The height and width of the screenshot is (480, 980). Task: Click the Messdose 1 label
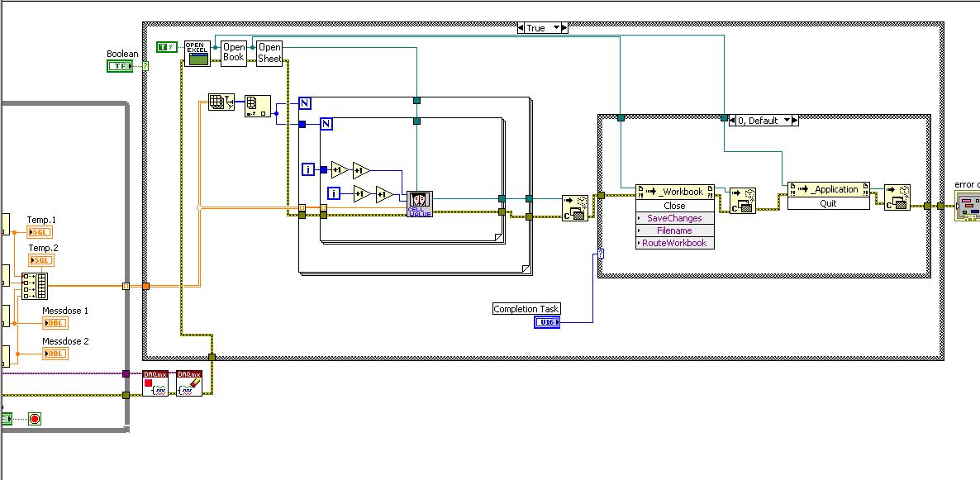[65, 311]
